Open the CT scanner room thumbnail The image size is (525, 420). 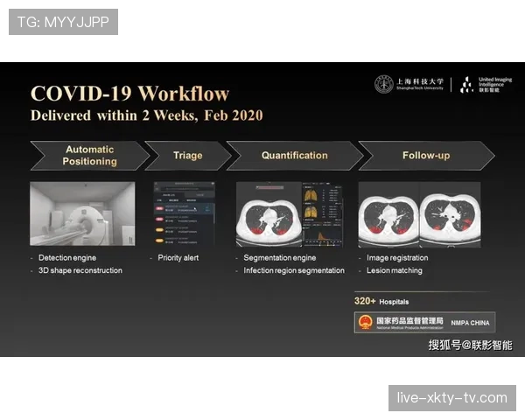(83, 213)
